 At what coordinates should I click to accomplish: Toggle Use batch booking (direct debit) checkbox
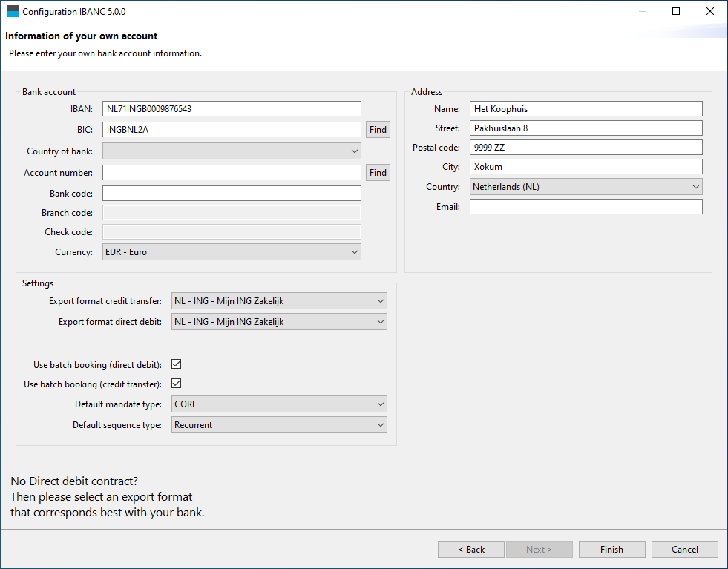[x=177, y=364]
